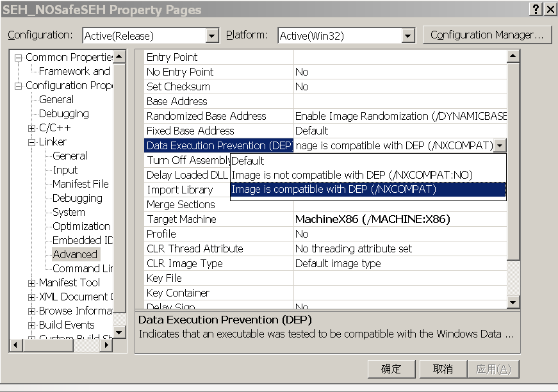Select Image is not compatible with DEP (/NXCOMPAT:NO)
This screenshot has height=392, width=558.
(x=352, y=176)
